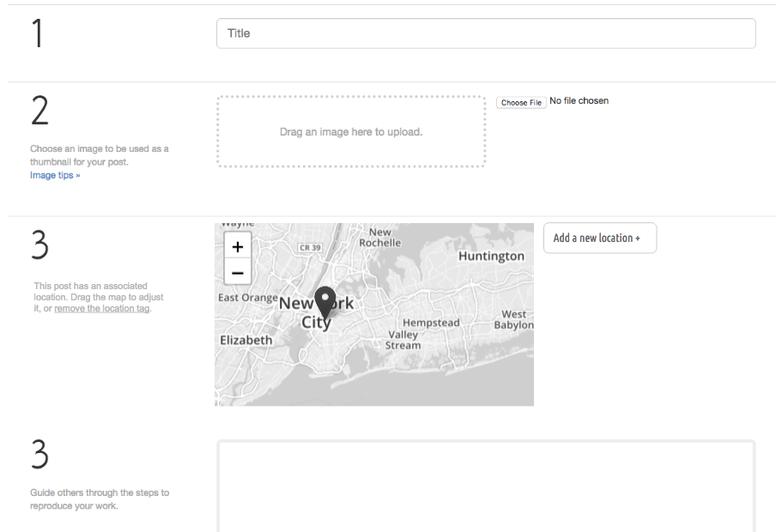The image size is (776, 532).
Task: Click the large body text editor area
Action: 486,486
